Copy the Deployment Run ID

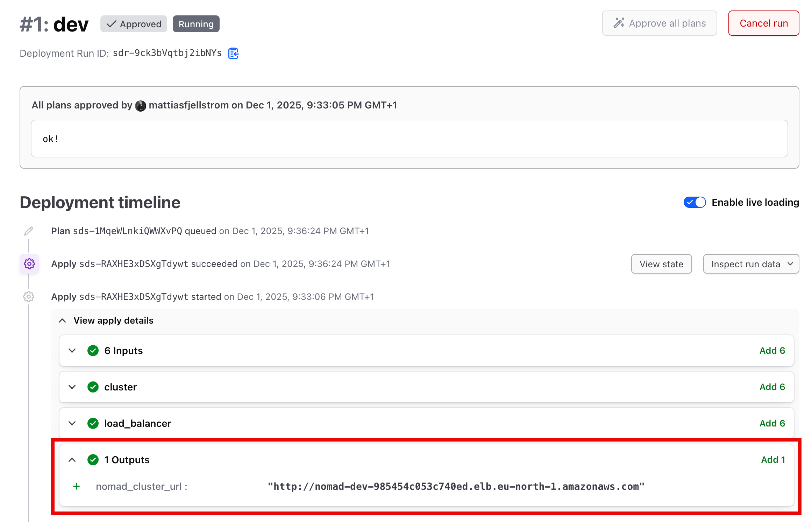pos(233,53)
